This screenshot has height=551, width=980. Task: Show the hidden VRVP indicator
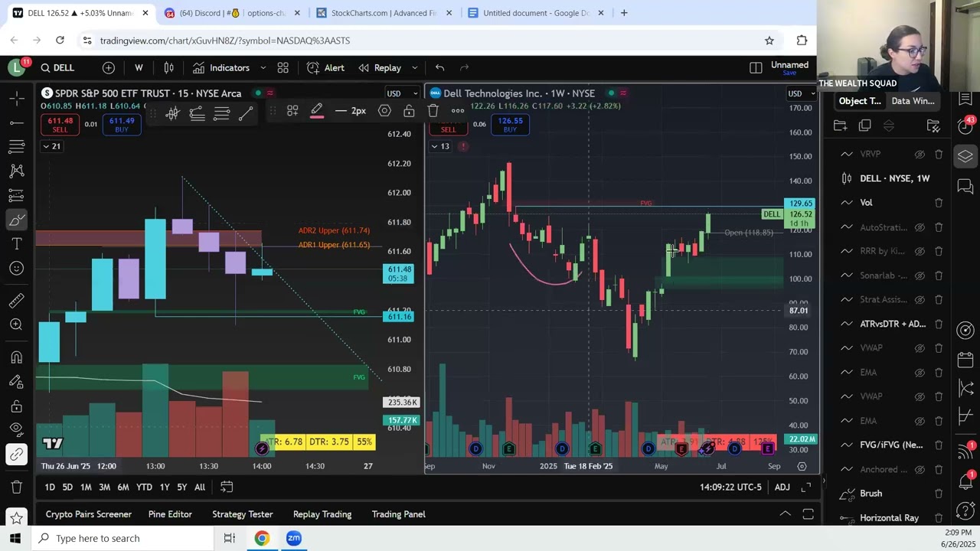[x=920, y=154]
